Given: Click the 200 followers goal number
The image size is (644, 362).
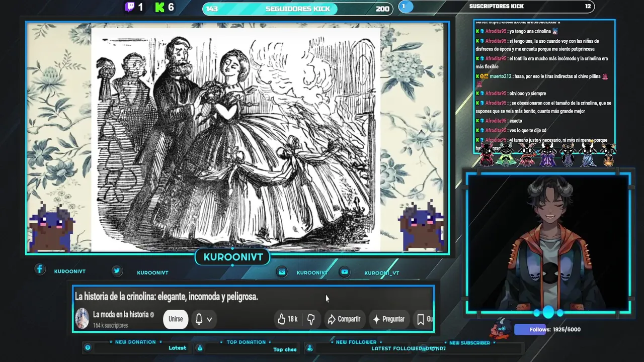Looking at the screenshot, I should coord(382,9).
